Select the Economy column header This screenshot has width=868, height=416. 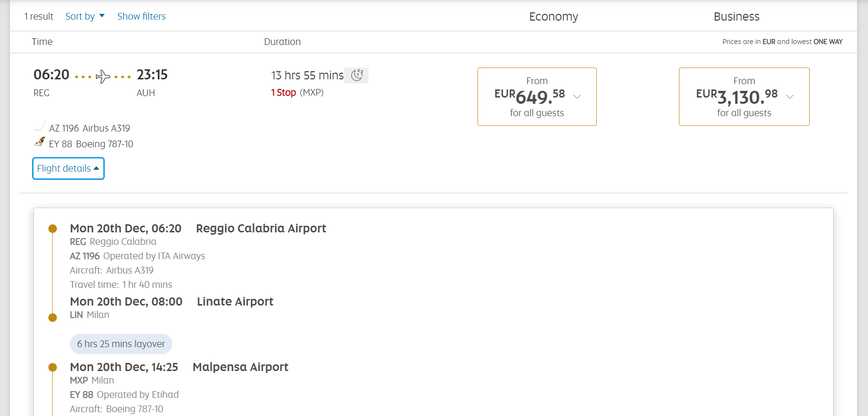554,17
